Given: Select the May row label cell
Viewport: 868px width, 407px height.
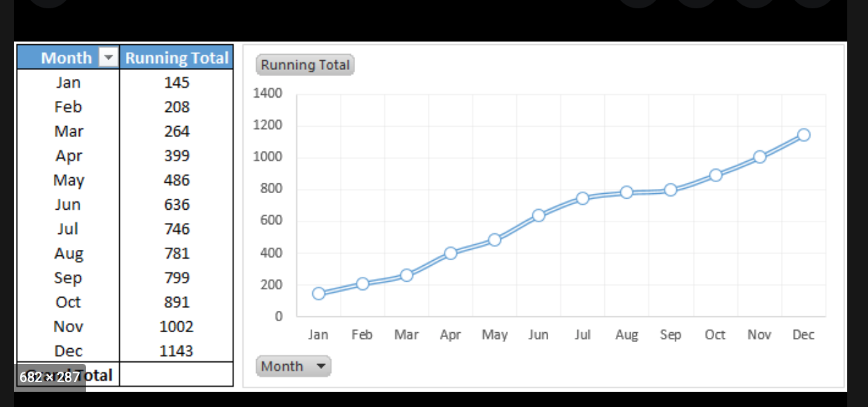Looking at the screenshot, I should [x=69, y=180].
